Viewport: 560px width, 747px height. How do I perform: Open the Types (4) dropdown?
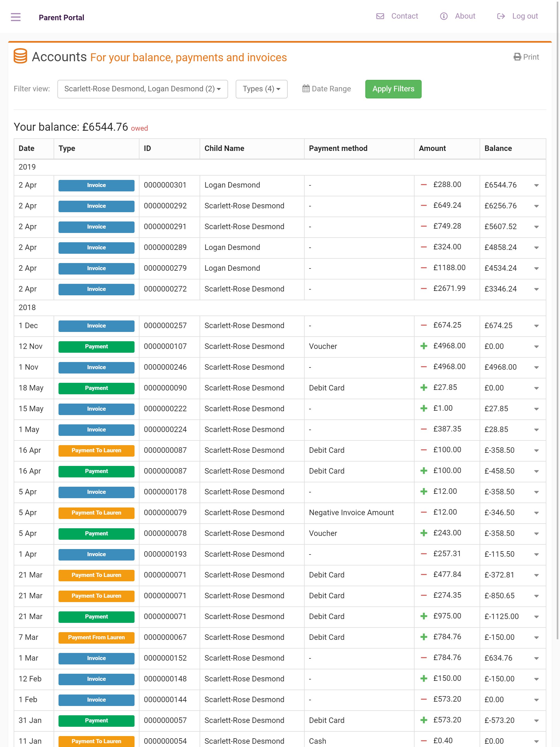click(x=261, y=89)
